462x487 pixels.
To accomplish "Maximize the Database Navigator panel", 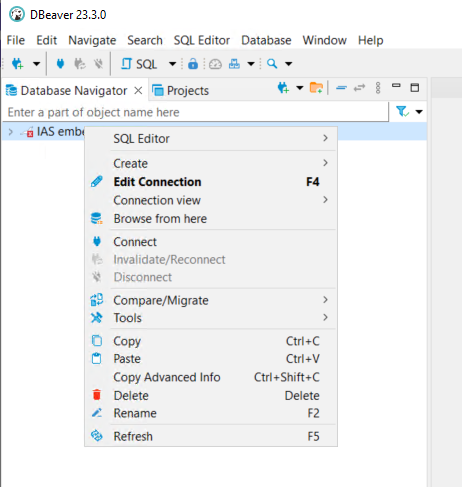I will tap(415, 88).
